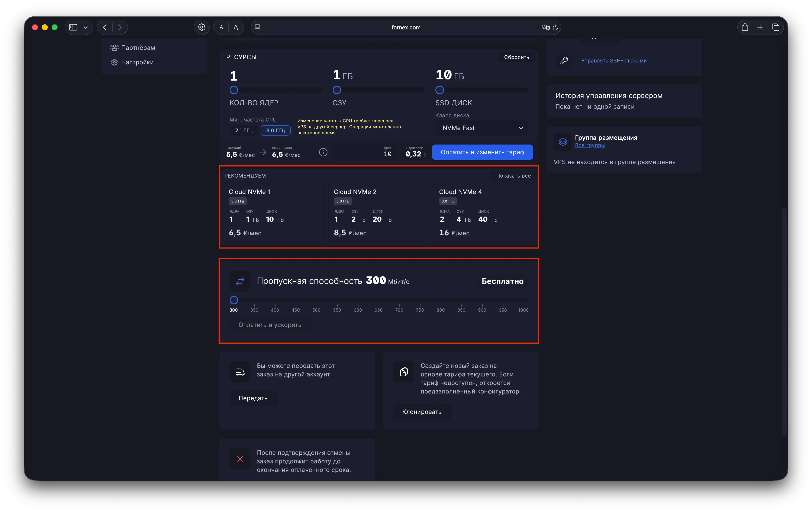Click the Клонировать button
Screen dimensions: 812x512
pyautogui.click(x=422, y=412)
